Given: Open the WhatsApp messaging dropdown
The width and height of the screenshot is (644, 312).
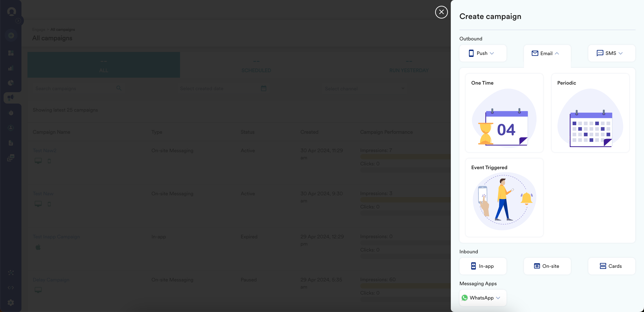Looking at the screenshot, I should pyautogui.click(x=483, y=297).
